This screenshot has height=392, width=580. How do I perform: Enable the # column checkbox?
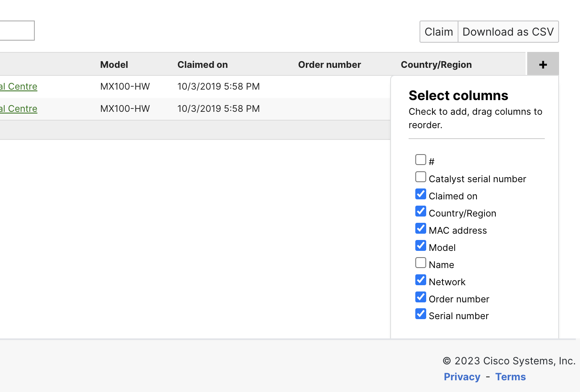[420, 160]
